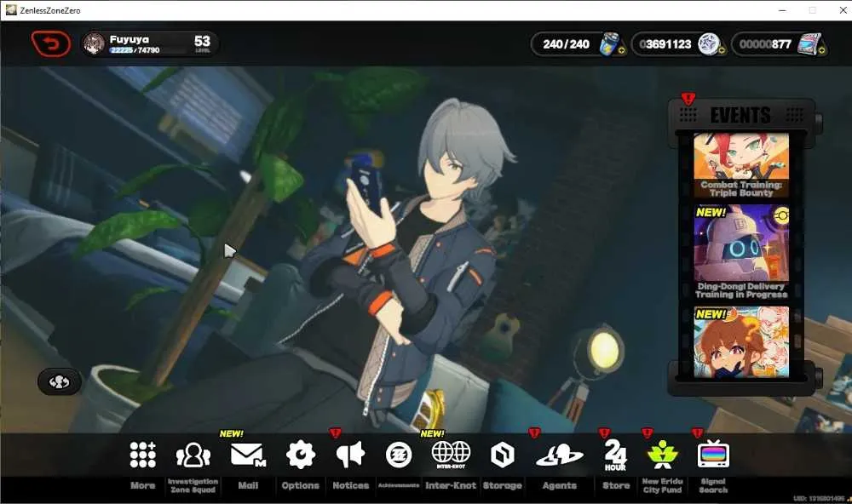Go to Agents icon
The width and height of the screenshot is (852, 504).
559,455
